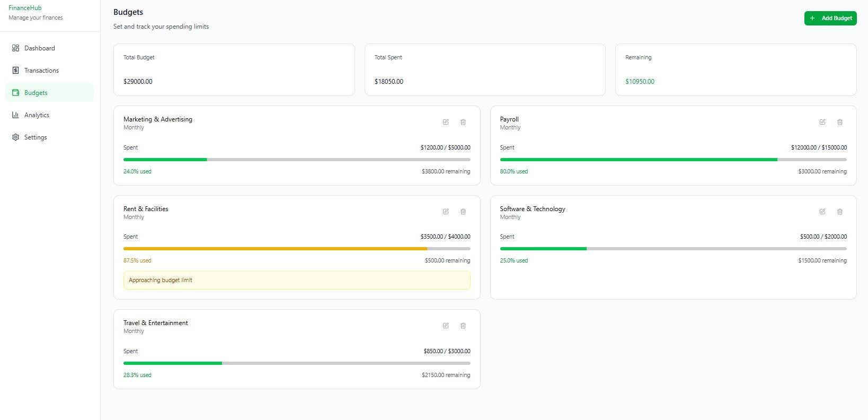
Task: Click the Marketing & Advertising title
Action: tap(158, 119)
